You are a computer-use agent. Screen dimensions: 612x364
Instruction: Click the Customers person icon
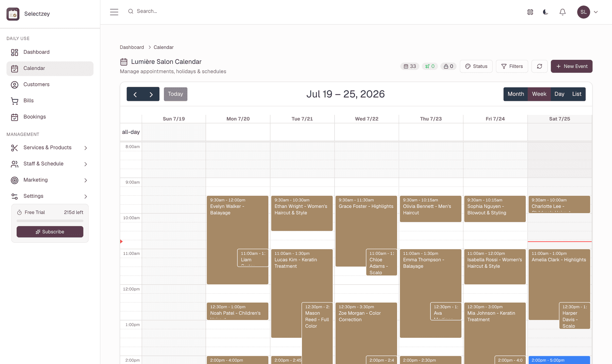point(15,85)
